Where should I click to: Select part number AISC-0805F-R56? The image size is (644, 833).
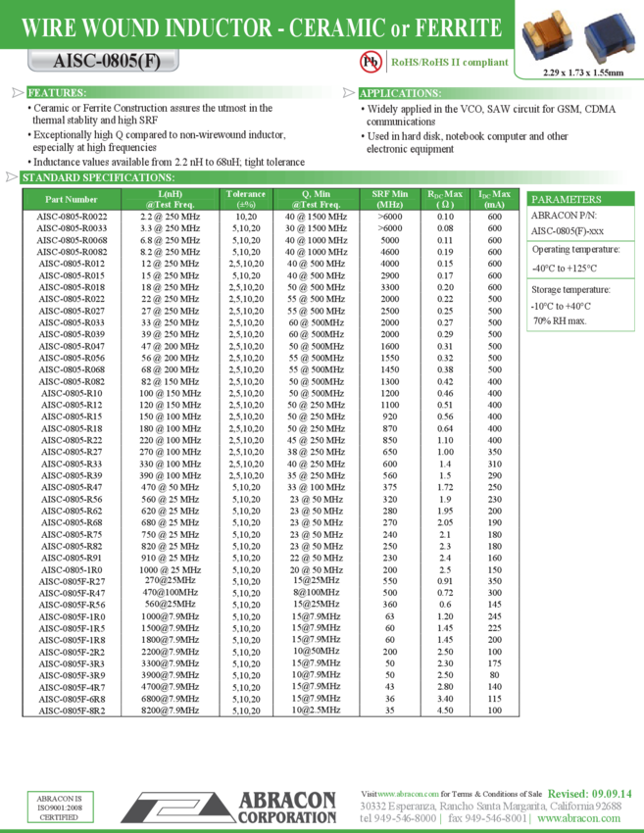tap(72, 605)
